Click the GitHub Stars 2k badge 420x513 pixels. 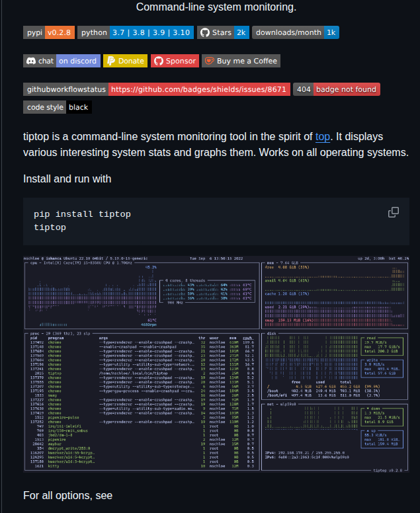(x=224, y=32)
